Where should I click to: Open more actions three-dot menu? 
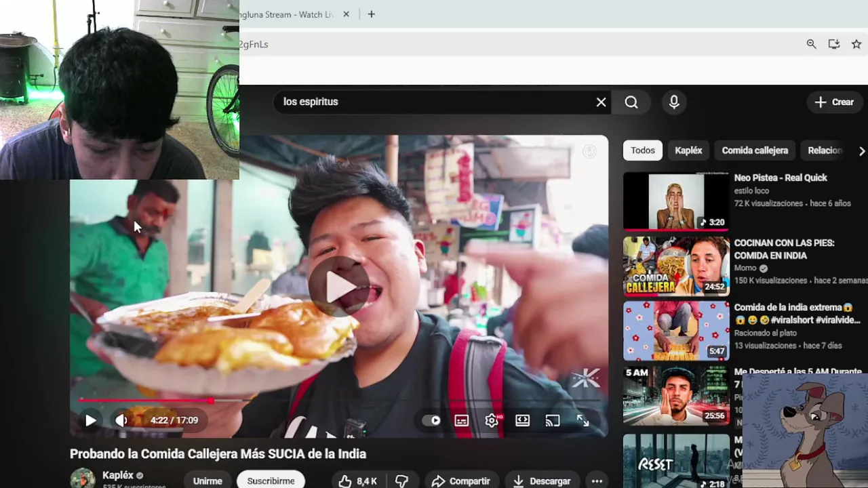click(597, 481)
